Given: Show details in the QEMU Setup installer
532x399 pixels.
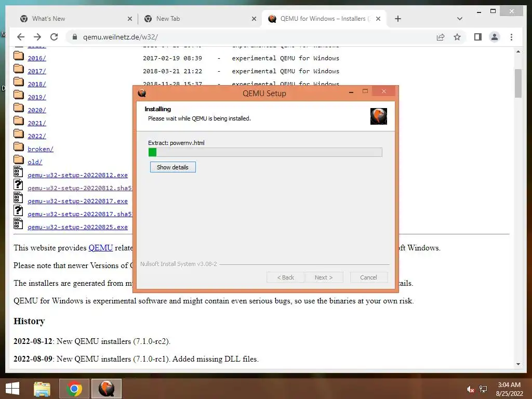Looking at the screenshot, I should coord(172,167).
